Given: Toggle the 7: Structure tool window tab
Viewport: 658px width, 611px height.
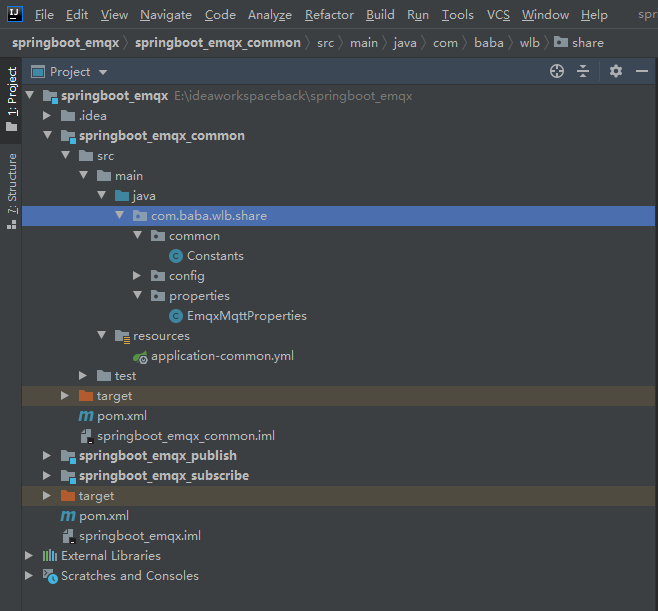Looking at the screenshot, I should pos(12,191).
